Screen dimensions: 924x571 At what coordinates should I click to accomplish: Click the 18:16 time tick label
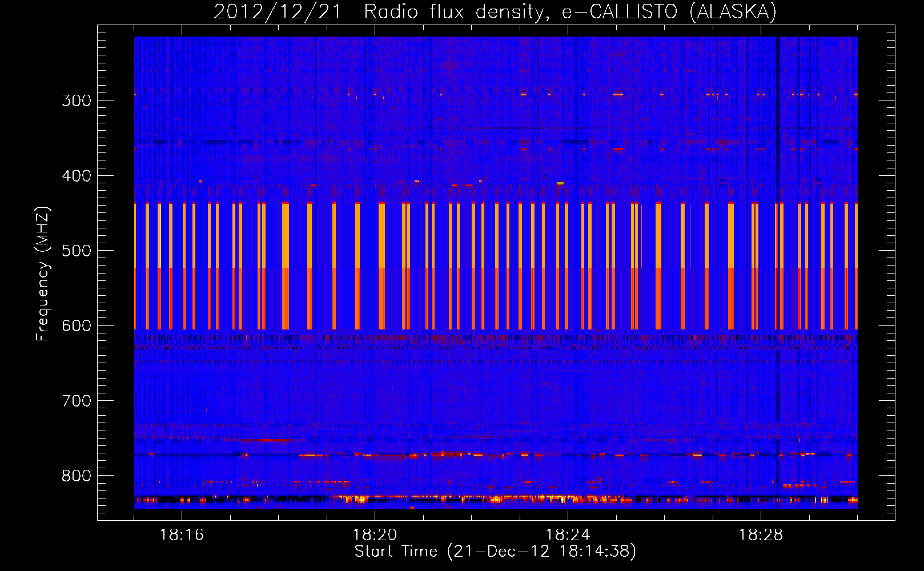click(x=182, y=535)
